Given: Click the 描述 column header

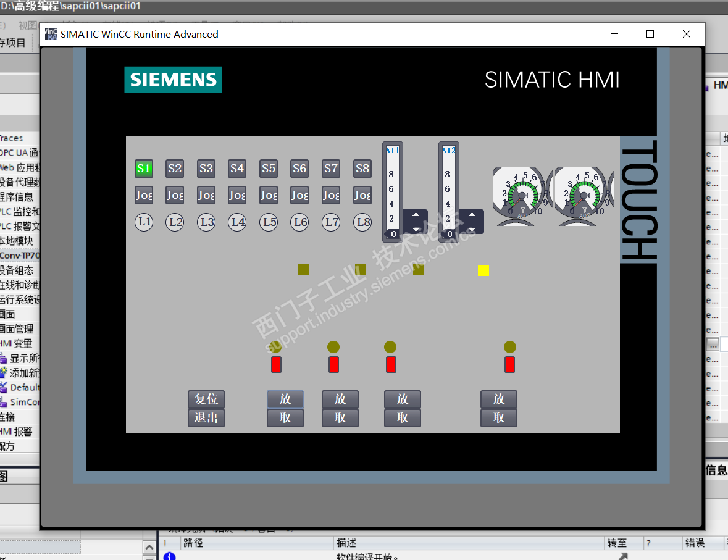Looking at the screenshot, I should [469, 543].
